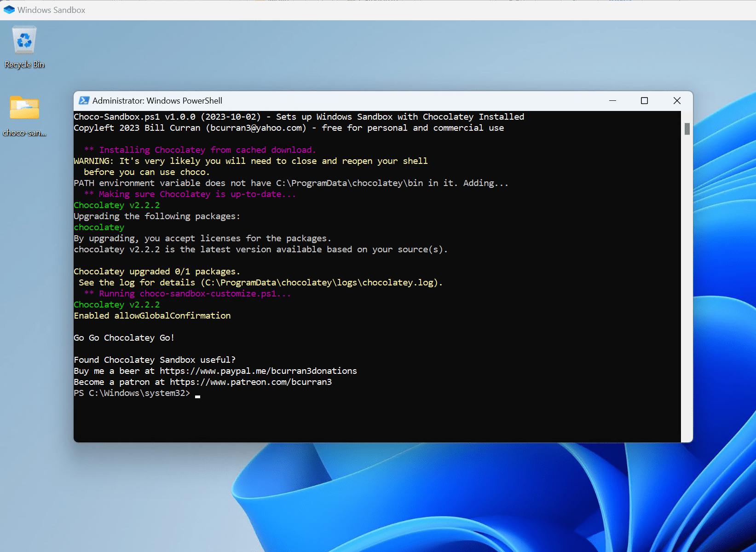Click the Windows Sandbox window title text

pyautogui.click(x=51, y=10)
